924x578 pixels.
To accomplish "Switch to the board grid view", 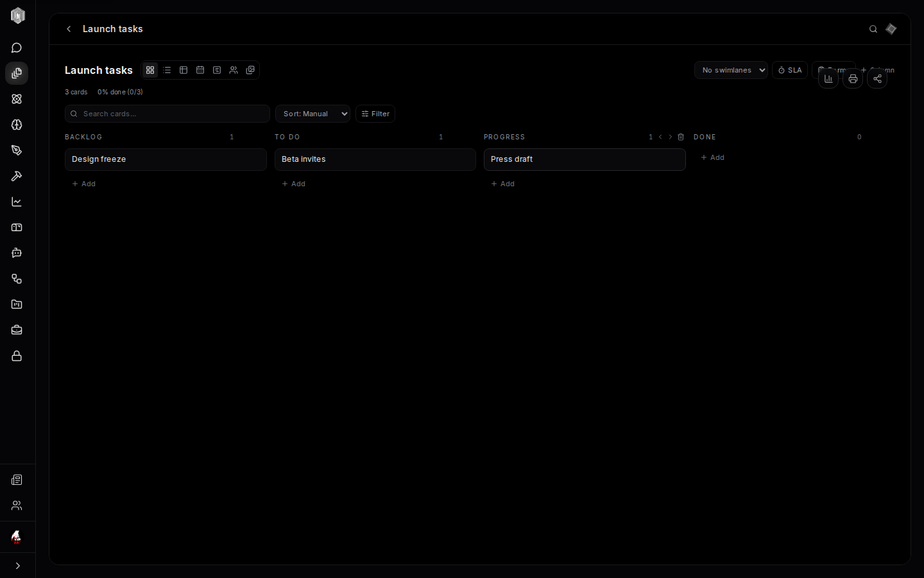I will click(x=150, y=70).
